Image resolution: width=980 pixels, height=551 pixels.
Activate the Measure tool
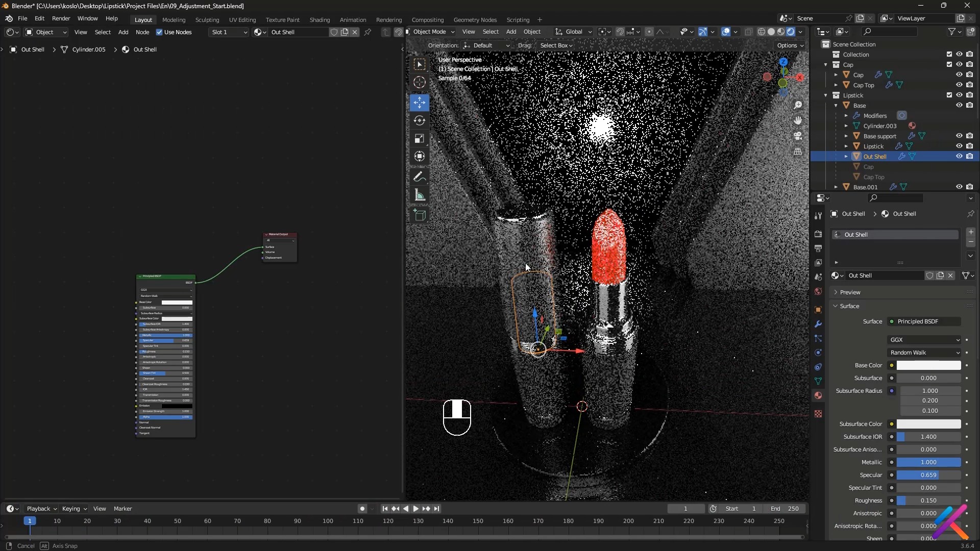[420, 195]
